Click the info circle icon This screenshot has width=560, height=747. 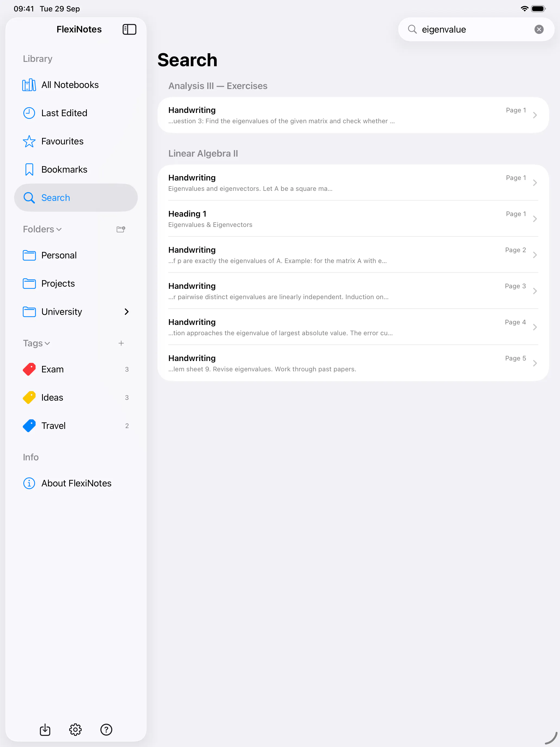point(29,483)
